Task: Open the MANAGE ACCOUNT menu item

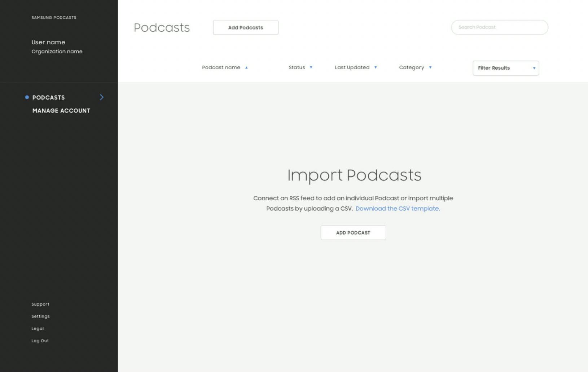Action: [61, 111]
